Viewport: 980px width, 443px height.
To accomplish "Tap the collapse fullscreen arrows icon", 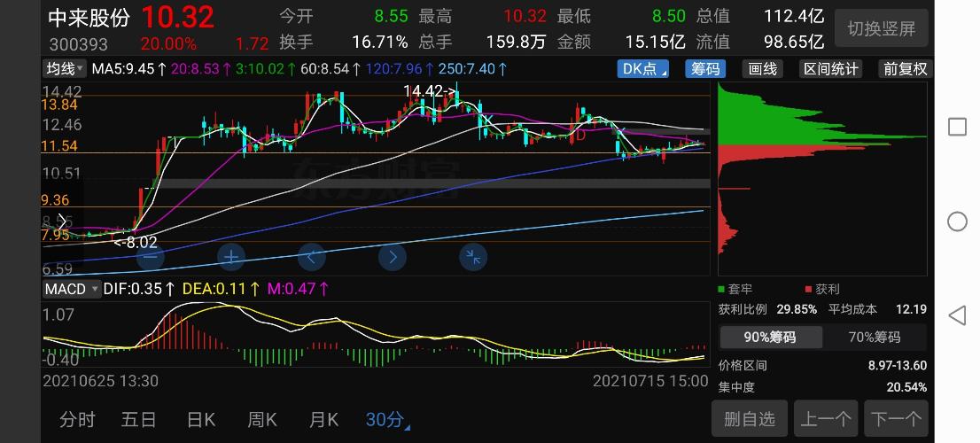I will coord(473,257).
